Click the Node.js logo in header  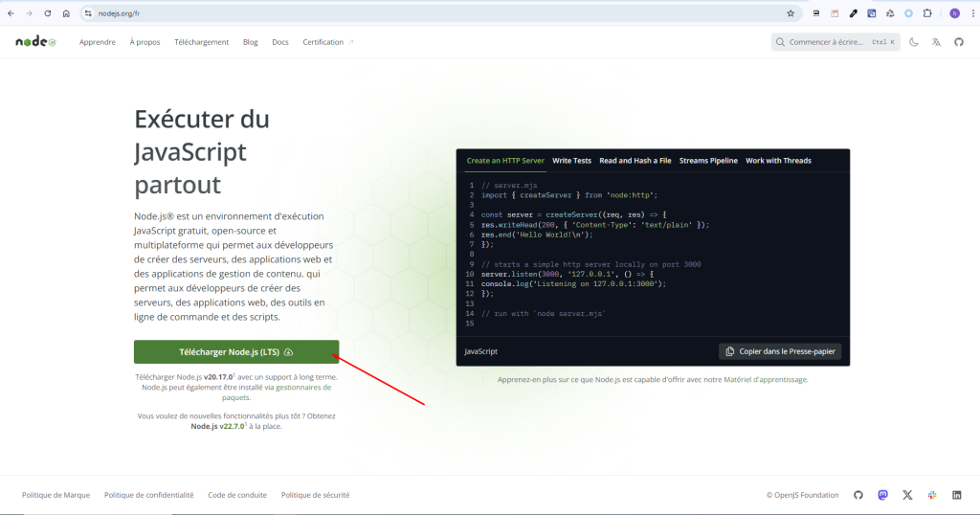click(x=35, y=42)
